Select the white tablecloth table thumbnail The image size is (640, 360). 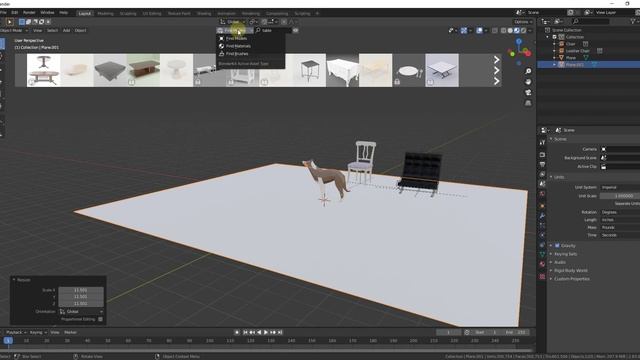(342, 70)
